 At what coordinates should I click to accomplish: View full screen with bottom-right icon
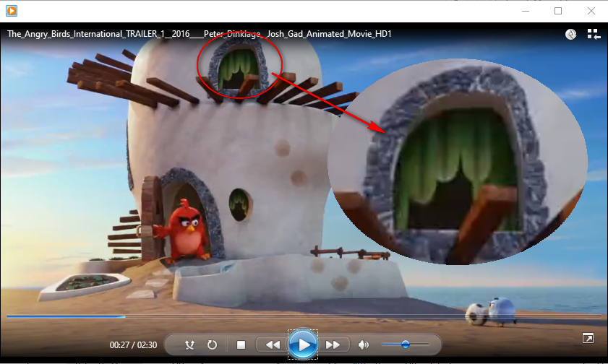(588, 339)
